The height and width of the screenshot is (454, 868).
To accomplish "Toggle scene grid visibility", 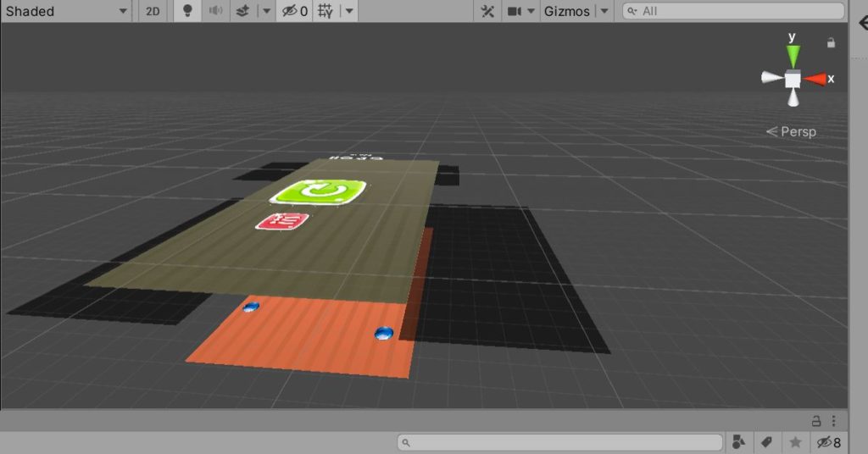I will 325,11.
